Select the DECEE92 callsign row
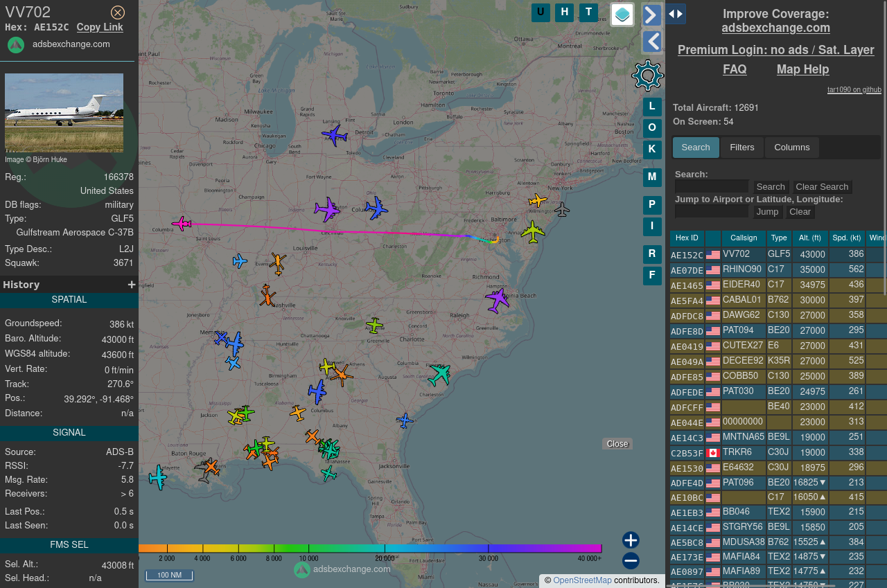 pyautogui.click(x=778, y=361)
